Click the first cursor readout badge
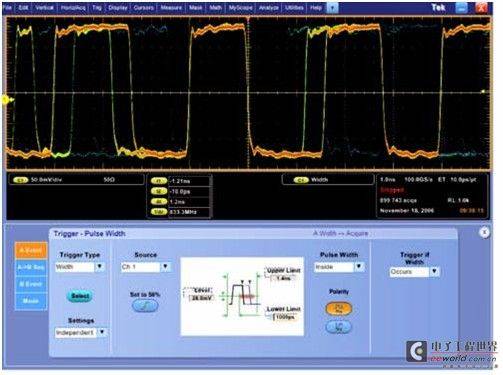The image size is (503, 375). (159, 181)
